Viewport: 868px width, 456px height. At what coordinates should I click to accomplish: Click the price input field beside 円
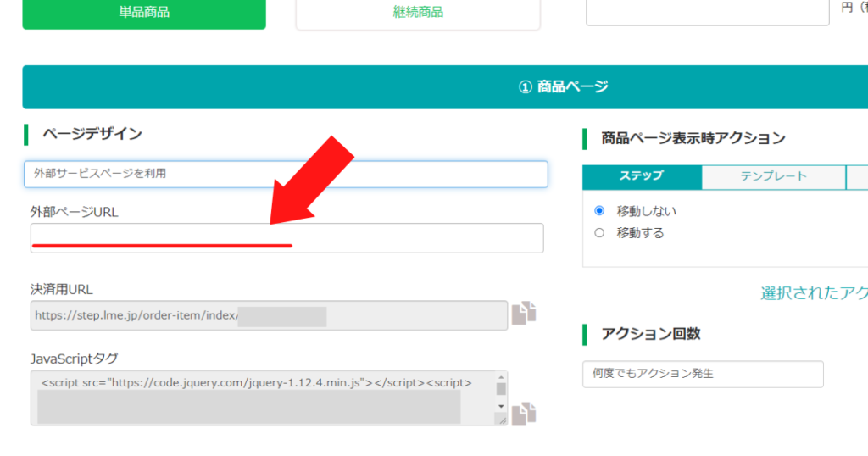(x=708, y=11)
